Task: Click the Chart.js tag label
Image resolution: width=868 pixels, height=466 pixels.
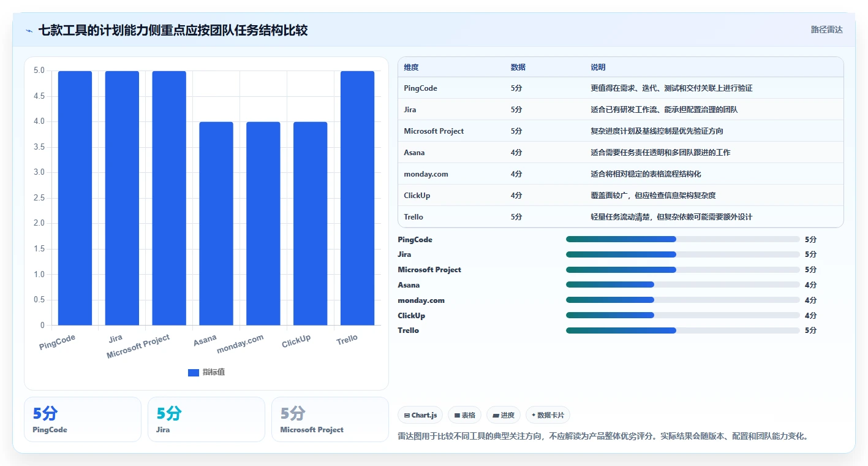Action: (x=425, y=416)
